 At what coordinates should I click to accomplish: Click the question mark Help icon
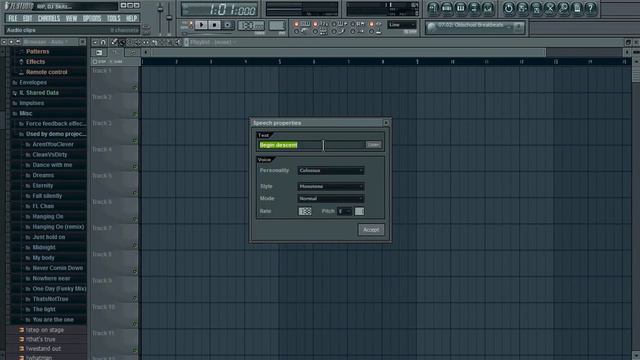point(591,8)
